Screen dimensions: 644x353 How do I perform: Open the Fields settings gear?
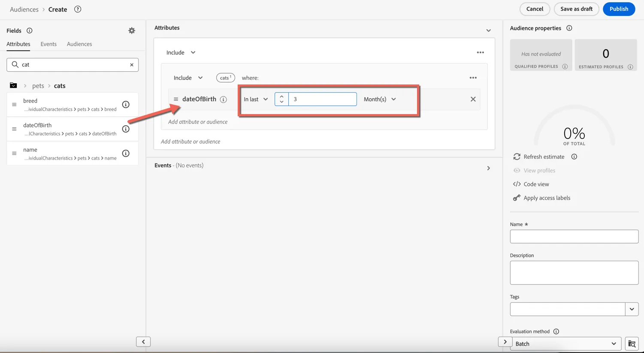point(132,30)
